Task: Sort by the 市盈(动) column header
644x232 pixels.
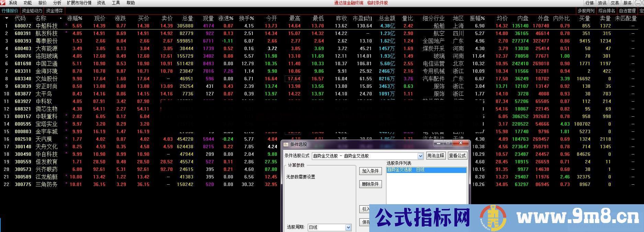Action: pos(362,18)
